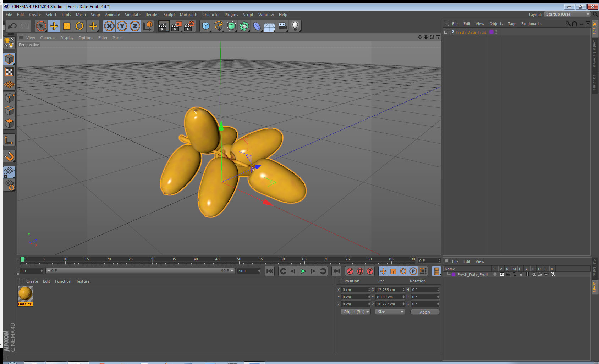Toggle Y-axis lock
Viewport: 599px width, 364px height.
[122, 26]
